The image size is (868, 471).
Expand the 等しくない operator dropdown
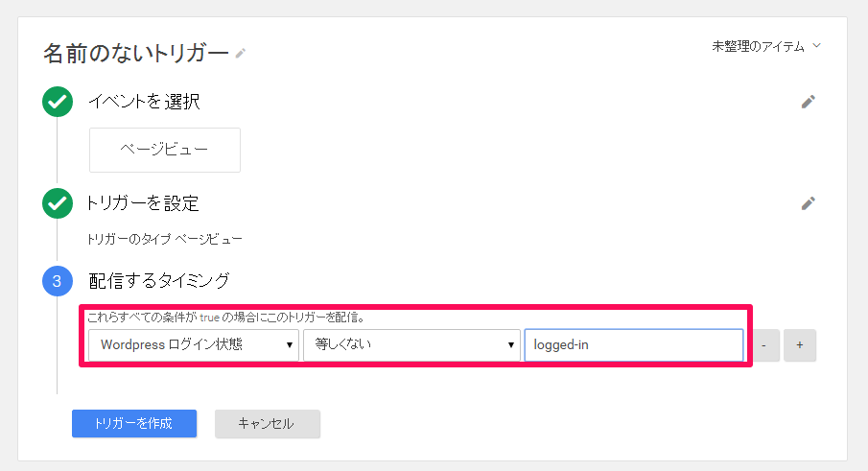point(411,345)
